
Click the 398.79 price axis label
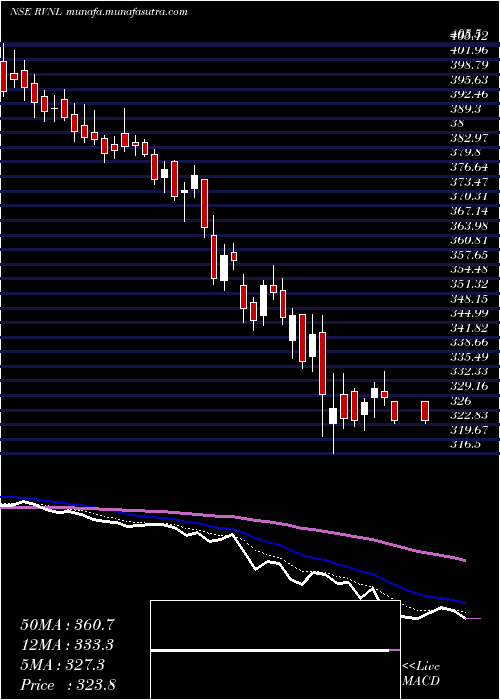(468, 64)
